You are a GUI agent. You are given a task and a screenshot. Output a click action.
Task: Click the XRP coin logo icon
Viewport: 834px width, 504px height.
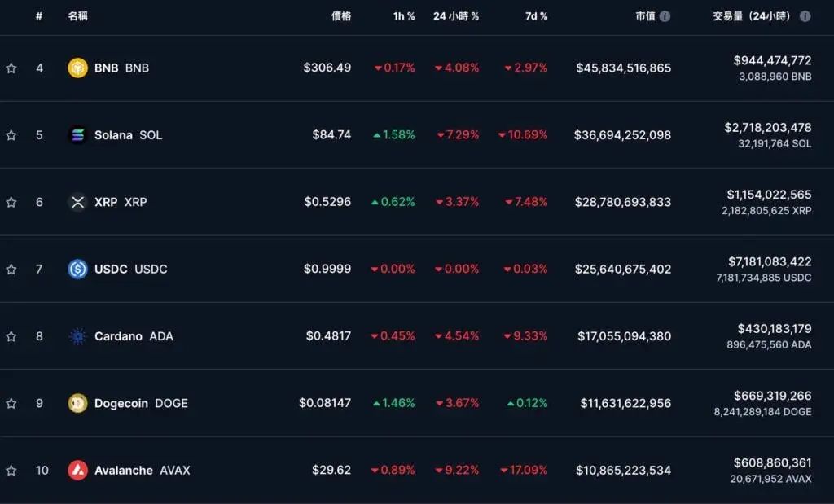tap(77, 202)
